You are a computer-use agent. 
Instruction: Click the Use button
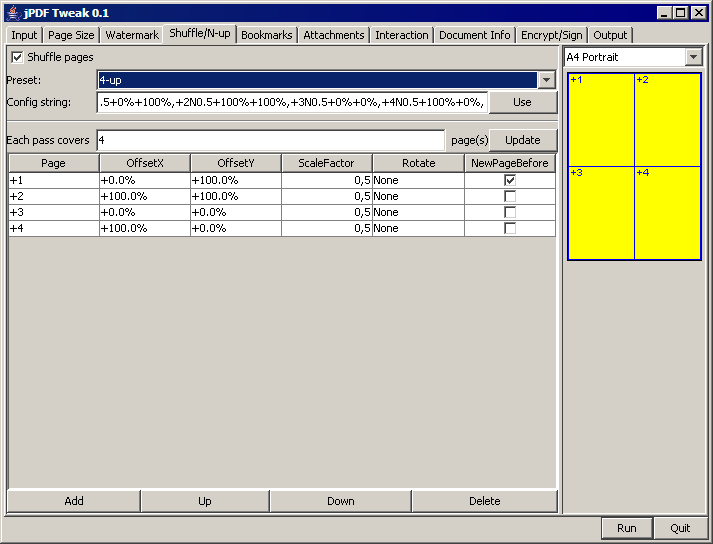[x=522, y=102]
